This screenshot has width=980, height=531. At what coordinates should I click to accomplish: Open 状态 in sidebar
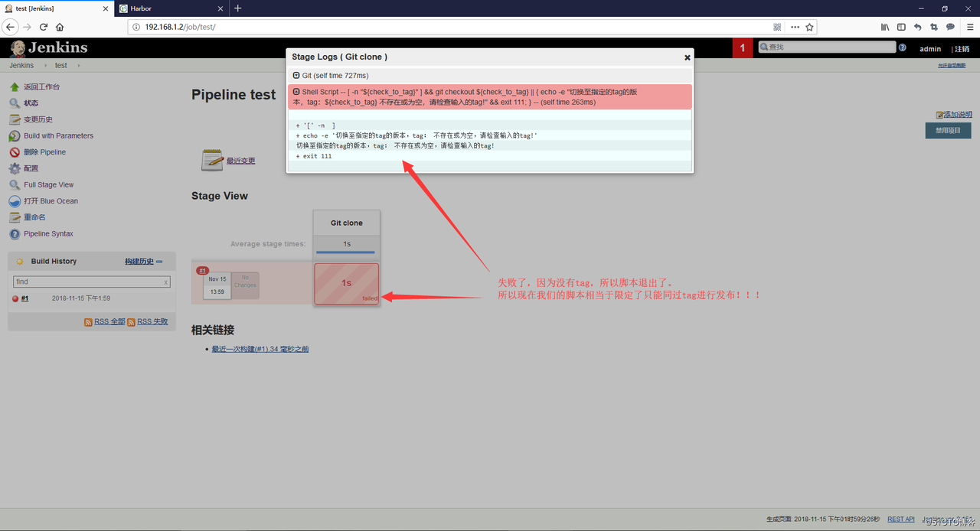click(x=31, y=103)
